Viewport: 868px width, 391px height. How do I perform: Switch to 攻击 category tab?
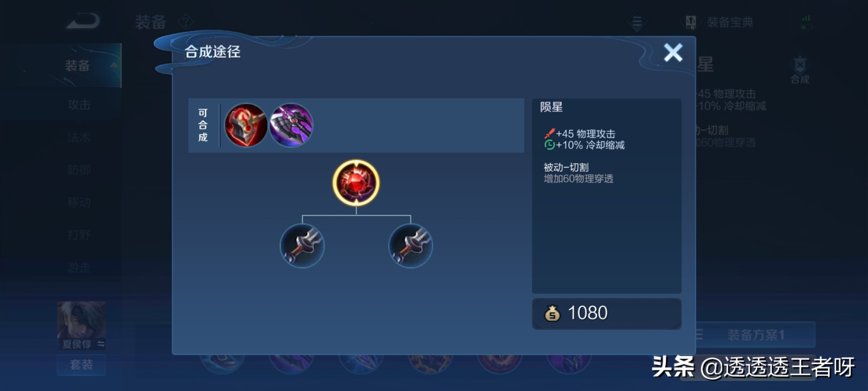[x=79, y=105]
